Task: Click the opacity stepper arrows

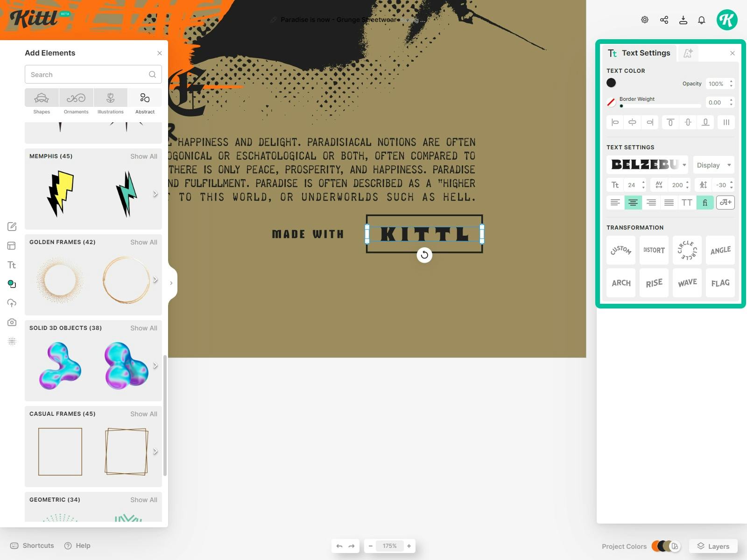Action: click(x=731, y=84)
